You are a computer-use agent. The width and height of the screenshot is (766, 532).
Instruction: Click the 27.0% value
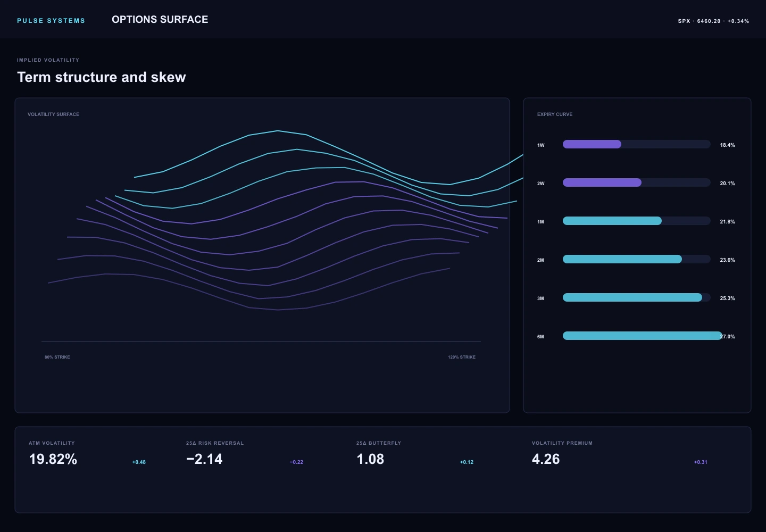tap(728, 337)
